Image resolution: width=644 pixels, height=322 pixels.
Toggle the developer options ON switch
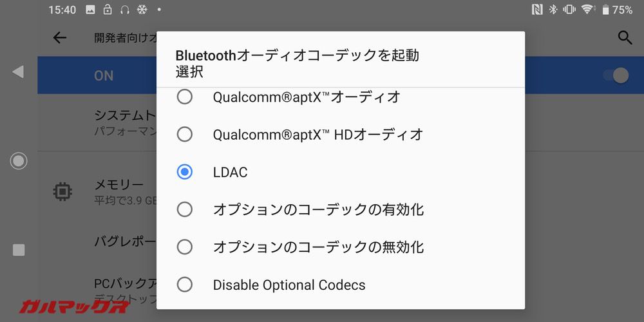[616, 75]
